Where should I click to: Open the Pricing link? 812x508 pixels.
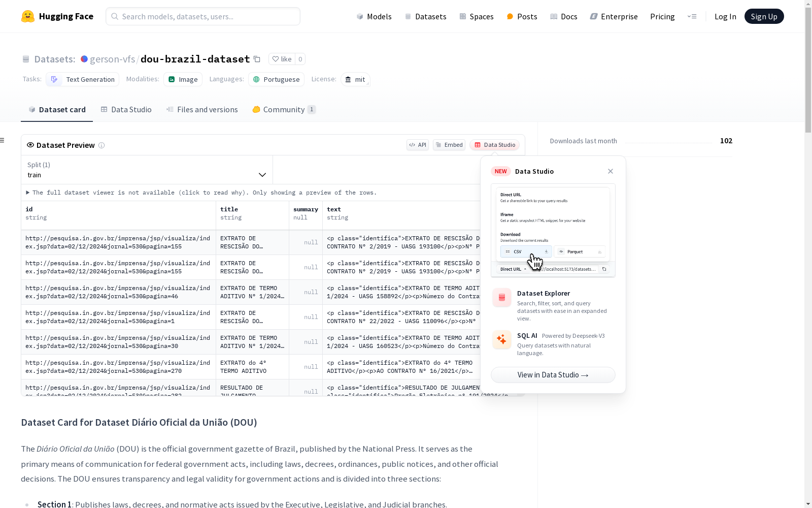662,16
